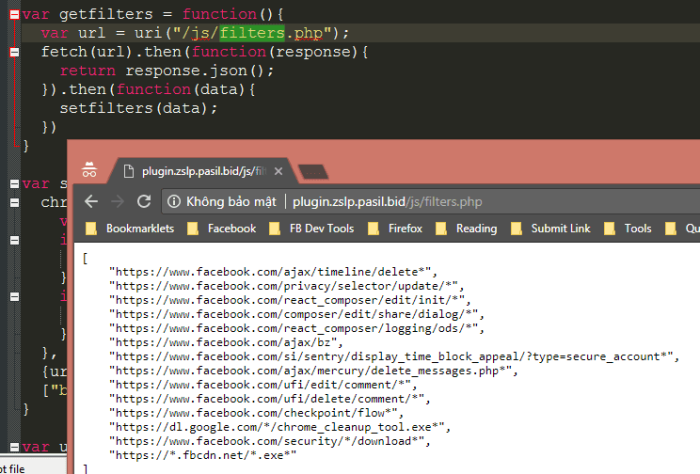This screenshot has height=474, width=700.
Task: Click the 'return response.json();' line
Action: click(167, 71)
